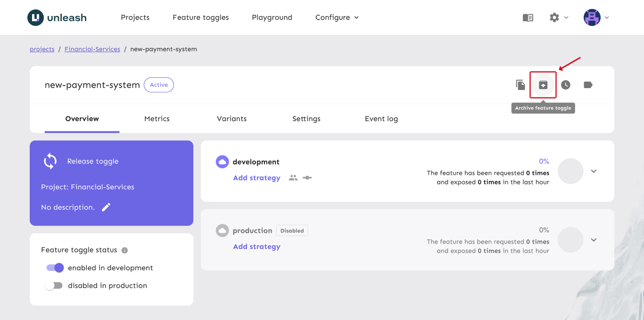Image resolution: width=644 pixels, height=320 pixels.
Task: Click the tag icon in header
Action: tap(588, 85)
